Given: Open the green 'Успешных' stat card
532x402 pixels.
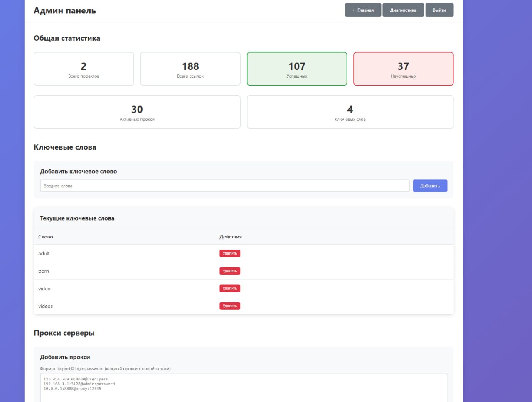Looking at the screenshot, I should tap(297, 69).
